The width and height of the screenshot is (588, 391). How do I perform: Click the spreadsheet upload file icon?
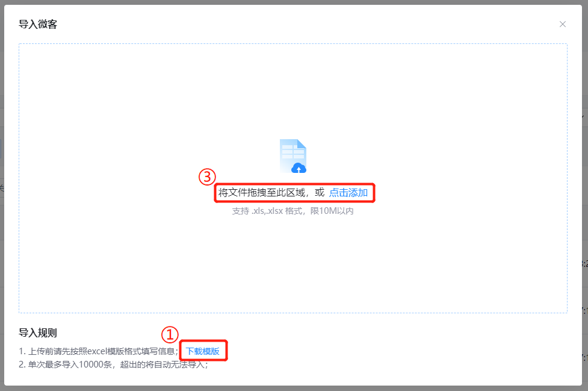point(293,156)
